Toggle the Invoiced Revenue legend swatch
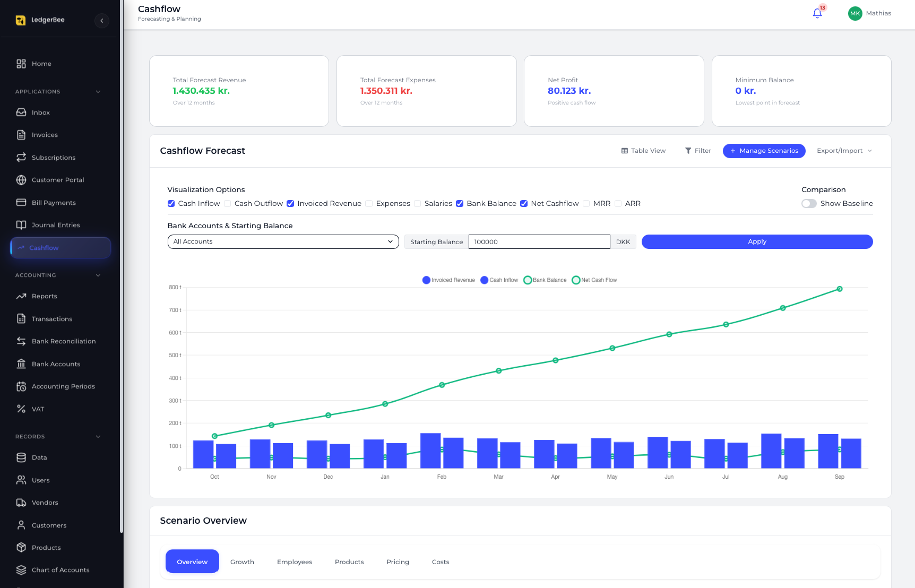This screenshot has width=915, height=588. coord(426,280)
